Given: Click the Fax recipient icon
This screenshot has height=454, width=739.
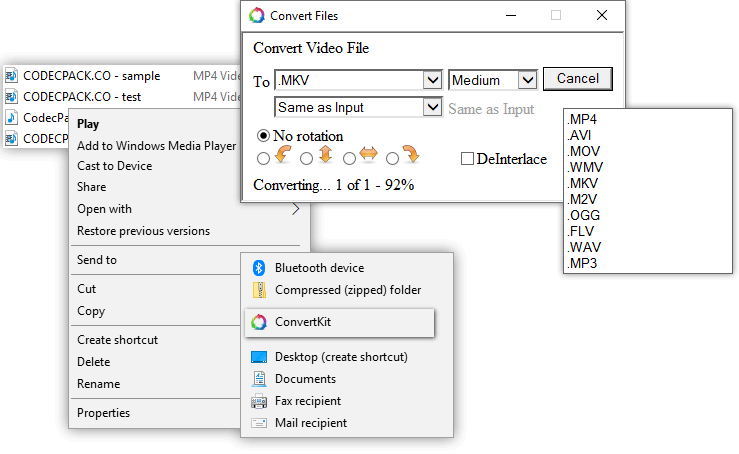Looking at the screenshot, I should click(259, 401).
